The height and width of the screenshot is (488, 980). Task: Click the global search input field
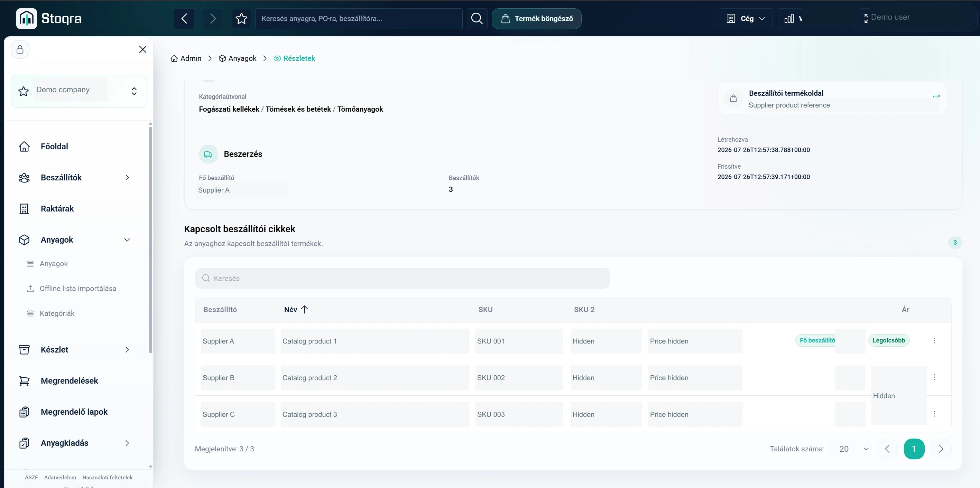click(x=359, y=18)
